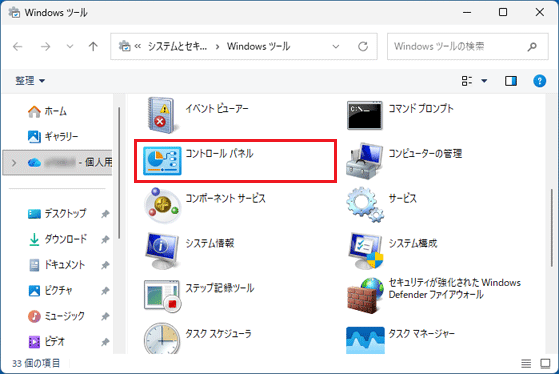Select the コントロール パネル icon
Viewport: 559px width, 374px height.
coord(162,161)
